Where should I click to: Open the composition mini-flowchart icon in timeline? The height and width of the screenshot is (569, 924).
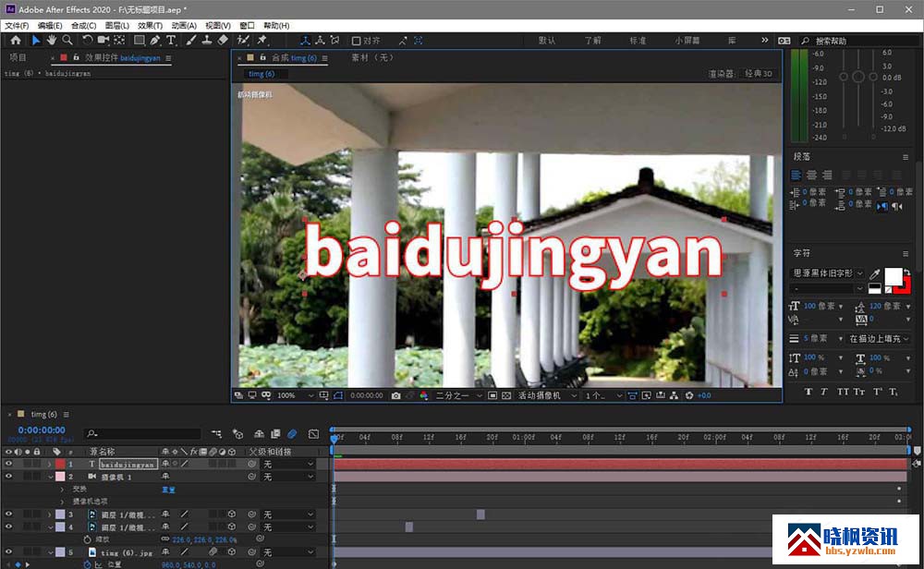pos(217,434)
